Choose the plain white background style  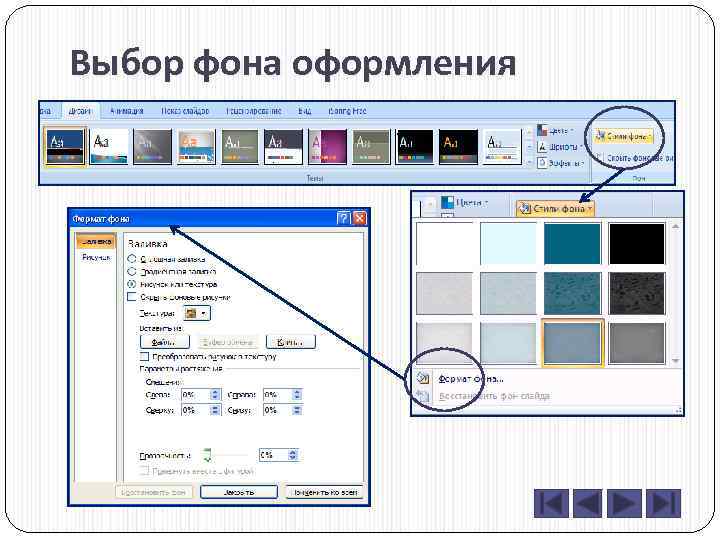click(x=444, y=244)
